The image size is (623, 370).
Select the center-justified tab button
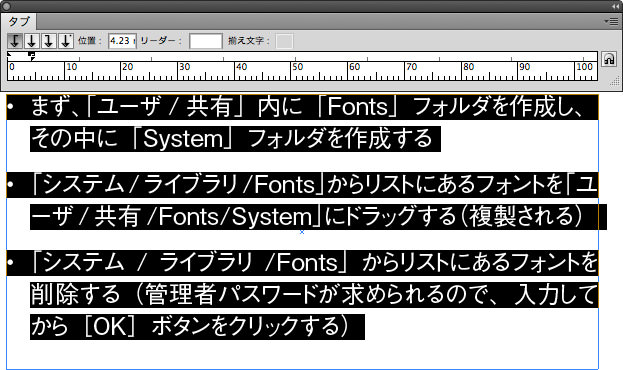click(32, 41)
